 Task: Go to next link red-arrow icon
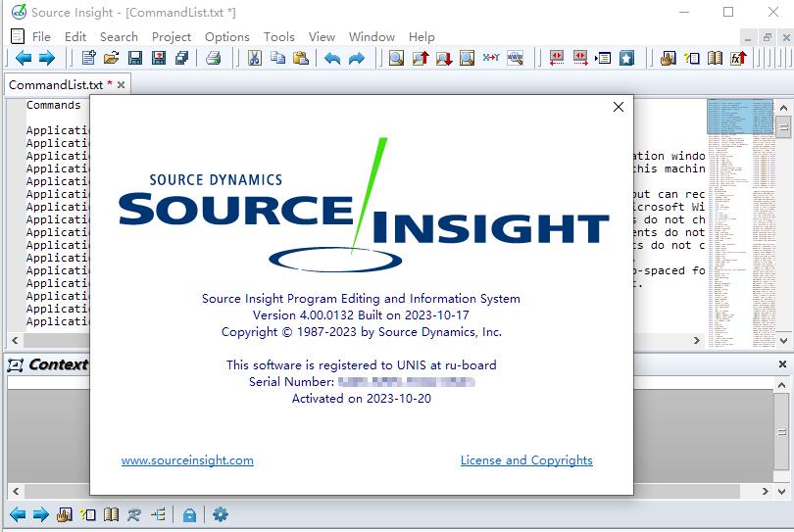[x=580, y=58]
